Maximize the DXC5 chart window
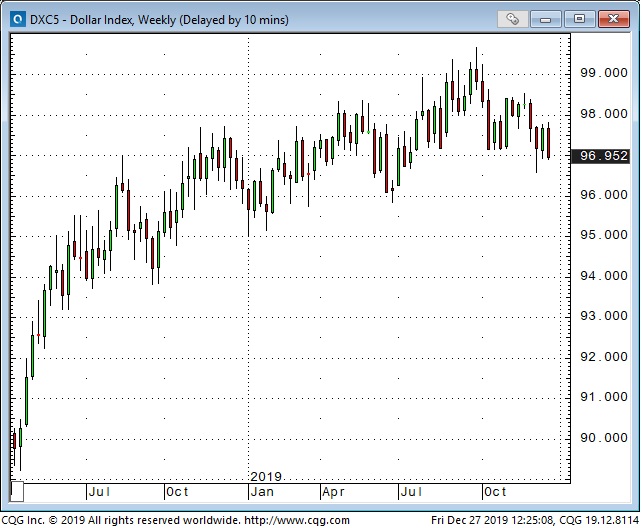642x528 pixels. coord(579,19)
